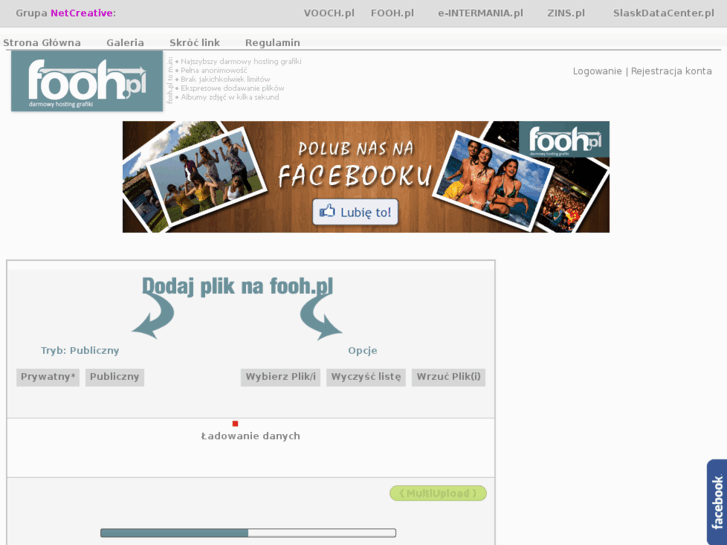The height and width of the screenshot is (545, 727).
Task: Go to Strona Główna
Action: (42, 43)
